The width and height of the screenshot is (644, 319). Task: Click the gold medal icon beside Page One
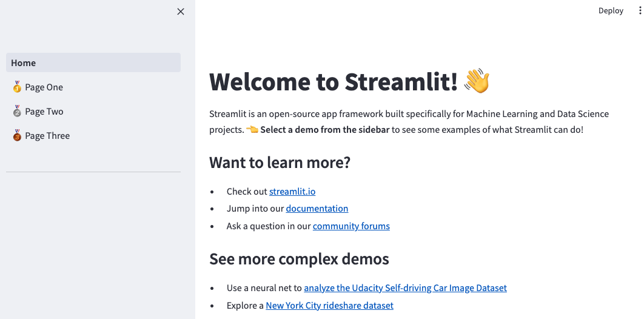17,87
